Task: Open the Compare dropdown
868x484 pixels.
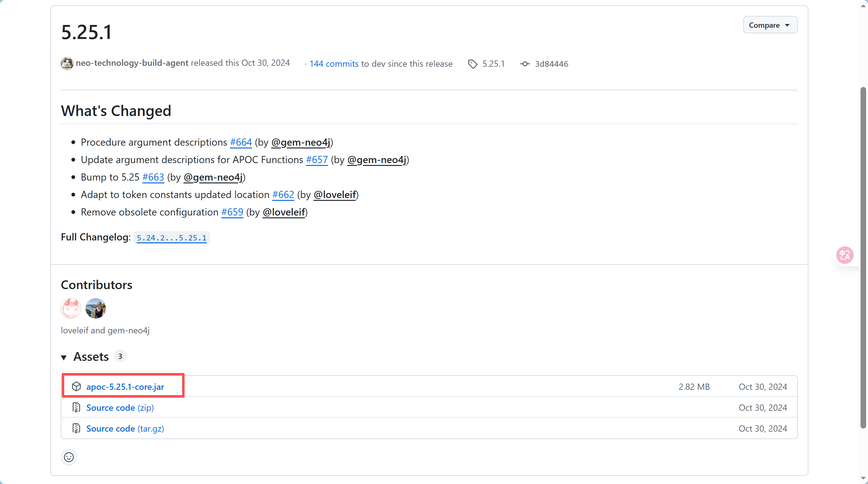Action: pos(770,25)
